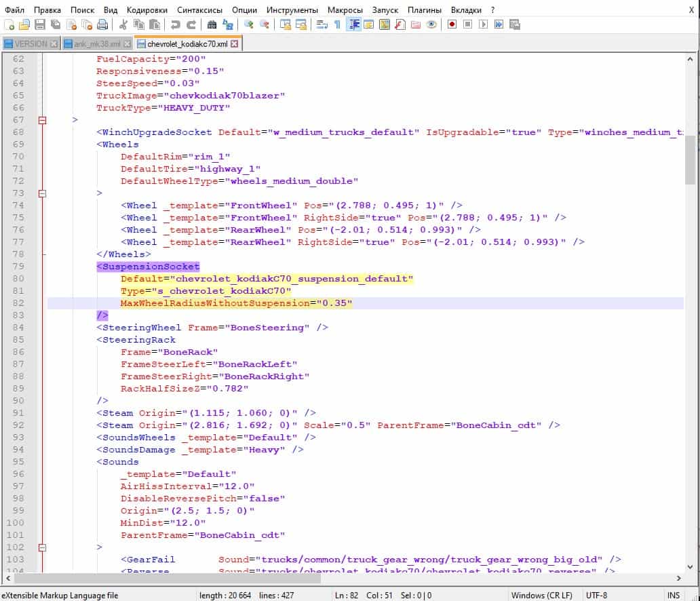
Task: Toggle Word Wrap toolbar button
Action: [323, 25]
